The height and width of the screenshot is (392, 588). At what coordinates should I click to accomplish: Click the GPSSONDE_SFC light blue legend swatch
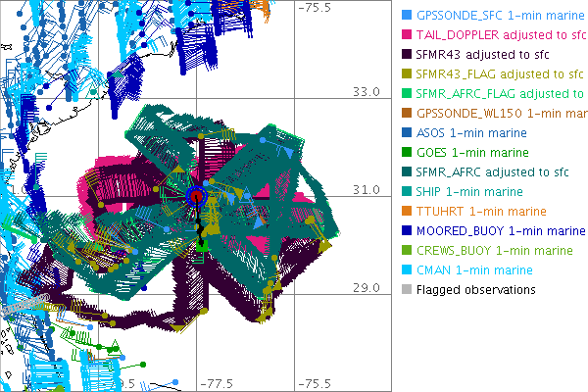click(405, 16)
